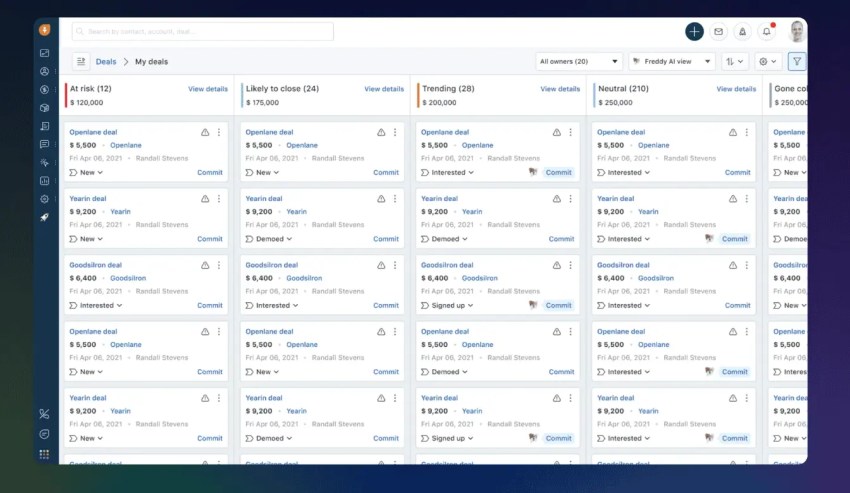
Task: Open the phone dialer icon in the lower sidebar
Action: coord(44,414)
